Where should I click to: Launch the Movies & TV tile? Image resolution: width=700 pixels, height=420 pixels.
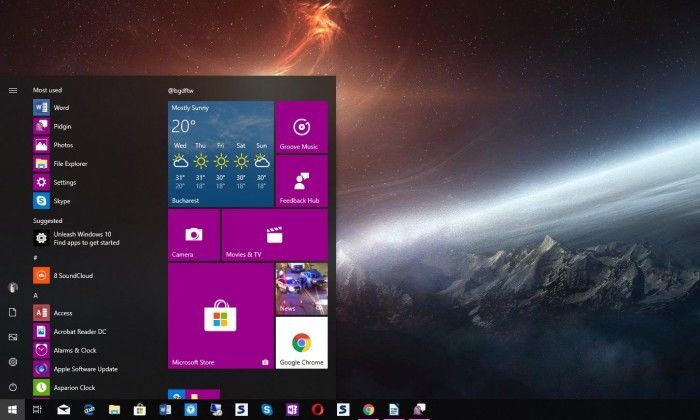pyautogui.click(x=274, y=235)
